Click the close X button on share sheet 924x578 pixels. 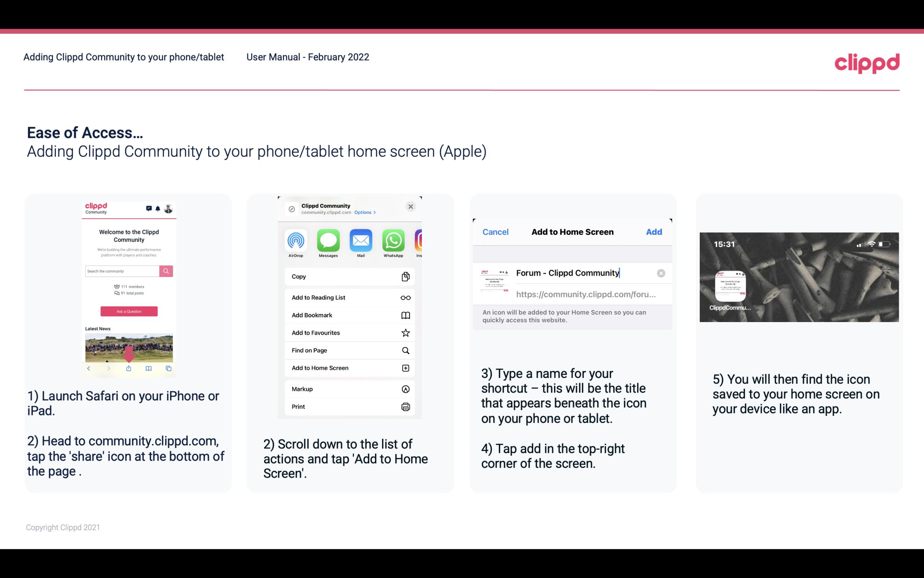[411, 206]
